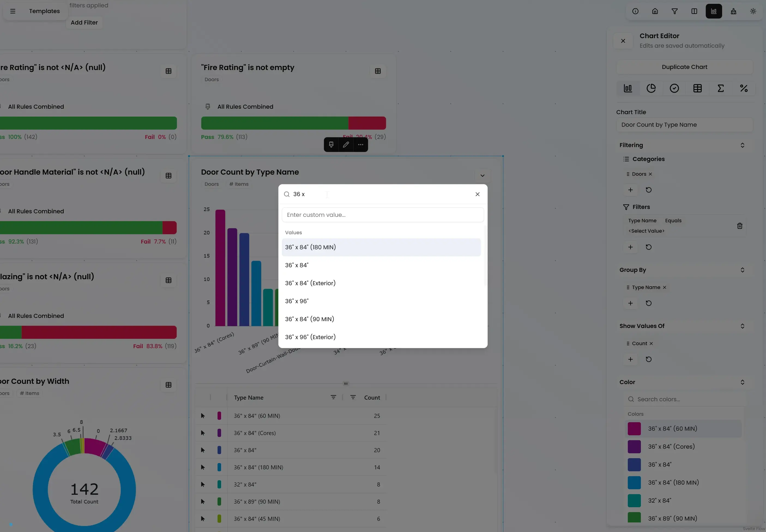Image resolution: width=766 pixels, height=532 pixels.
Task: Toggle the theme sun icon
Action: 753,11
